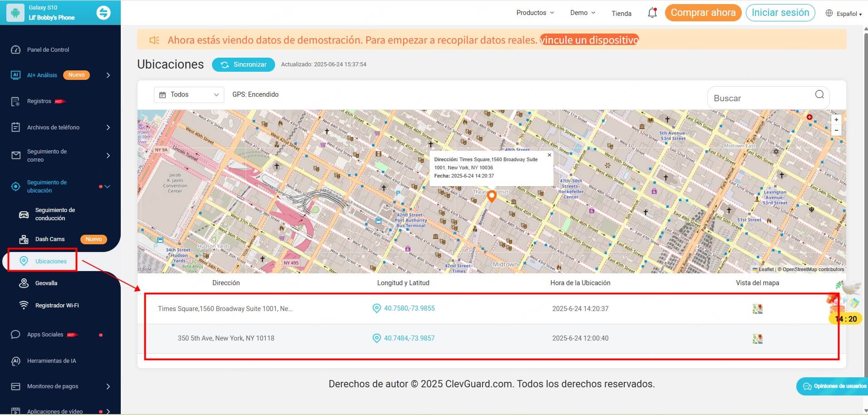This screenshot has height=415, width=868.
Task: Click the orange location marker on map
Action: [x=491, y=196]
